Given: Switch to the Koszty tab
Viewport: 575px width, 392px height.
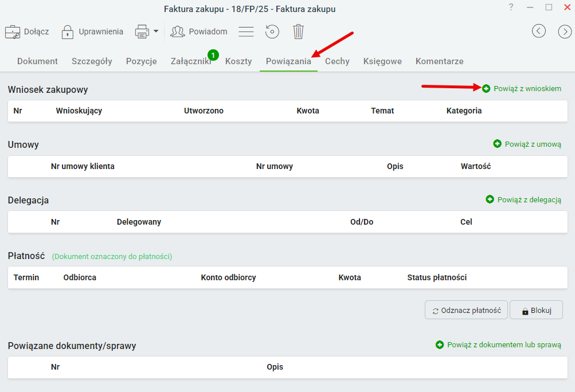Looking at the screenshot, I should pyautogui.click(x=238, y=61).
